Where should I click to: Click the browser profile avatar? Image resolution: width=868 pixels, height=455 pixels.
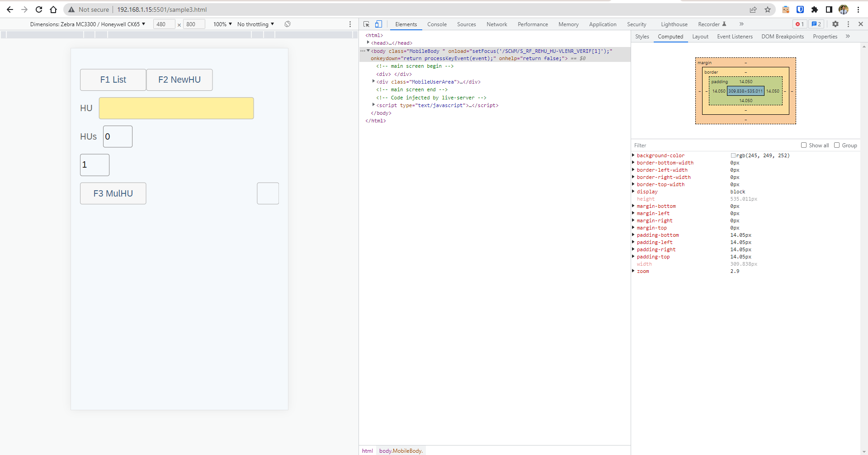844,9
